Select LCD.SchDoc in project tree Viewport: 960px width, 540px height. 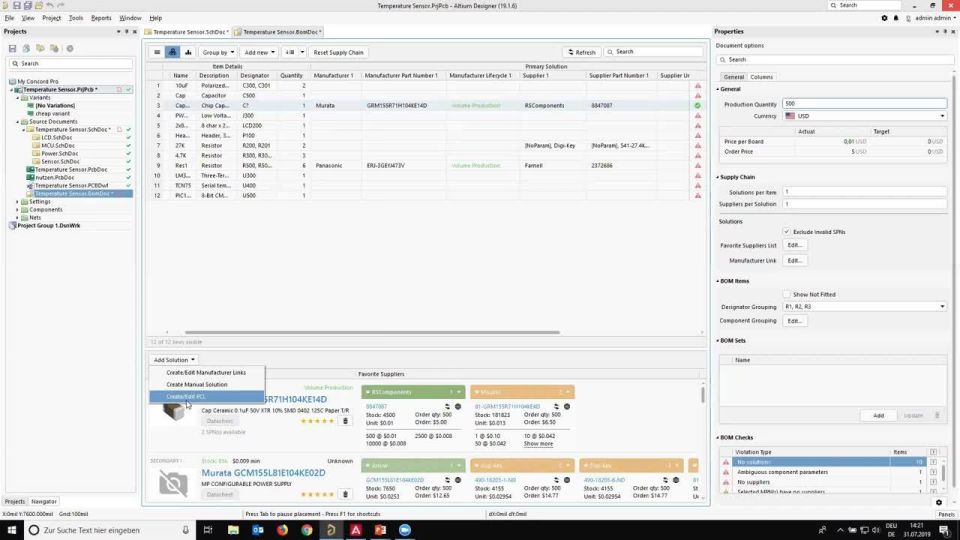click(58, 138)
